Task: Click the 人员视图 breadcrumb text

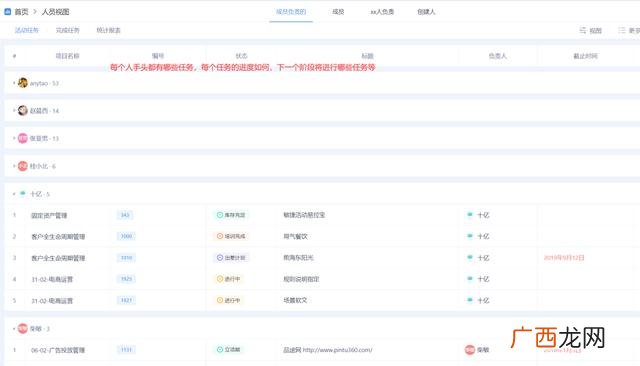Action: [56, 12]
